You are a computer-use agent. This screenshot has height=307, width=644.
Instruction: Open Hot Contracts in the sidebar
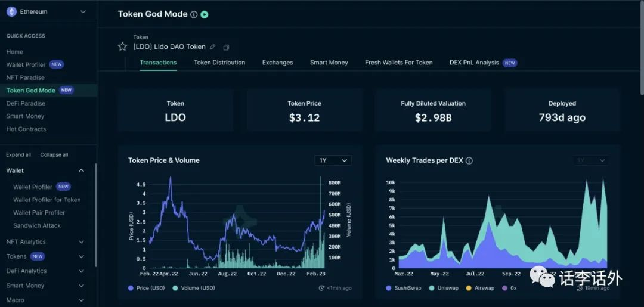point(26,129)
